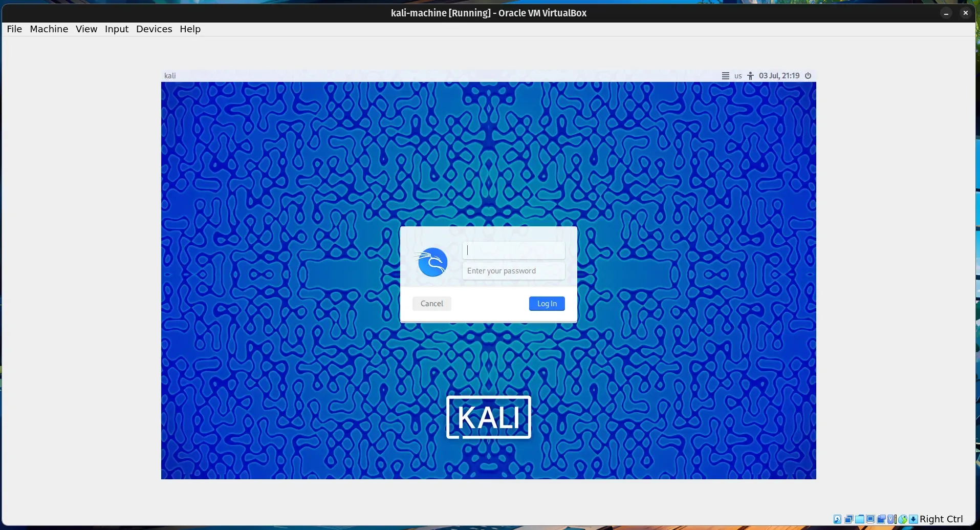Open the optical drives icon in VirtualBox status bar
The height and width of the screenshot is (530, 980).
850,519
